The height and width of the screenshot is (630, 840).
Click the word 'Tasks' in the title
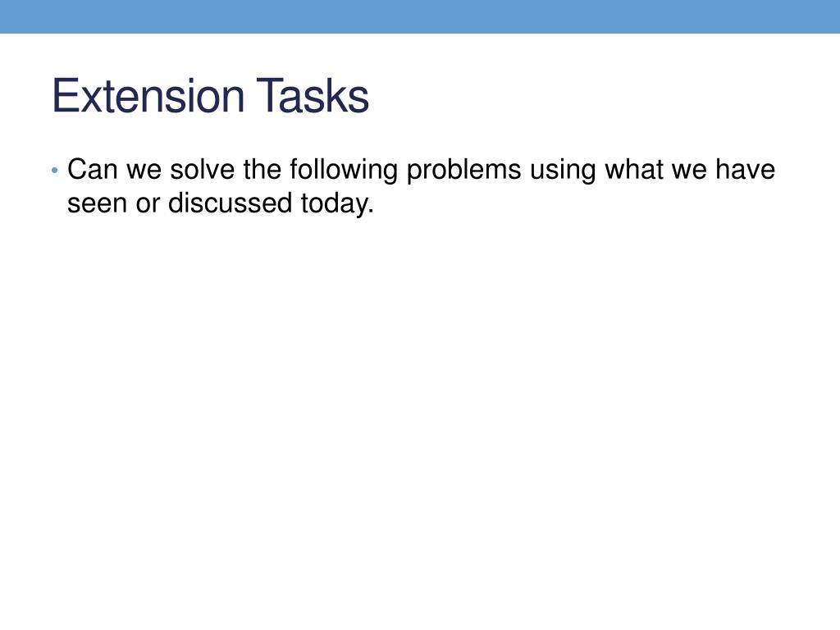click(x=313, y=95)
